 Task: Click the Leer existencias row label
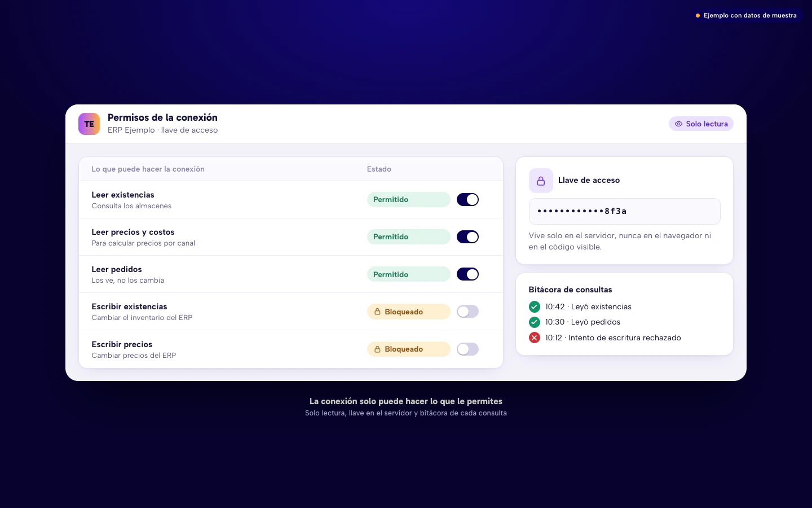point(123,195)
